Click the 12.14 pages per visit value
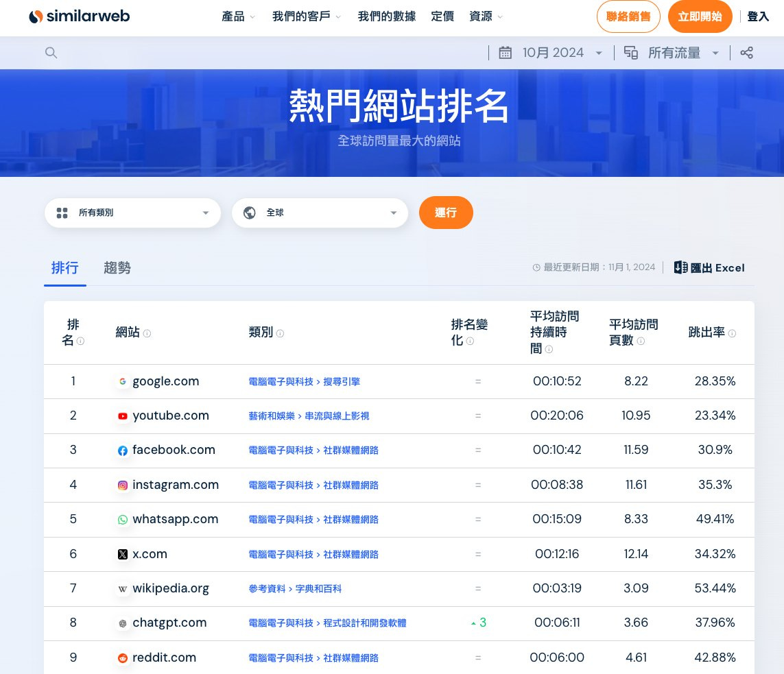Viewport: 784px width, 674px height. (x=636, y=554)
